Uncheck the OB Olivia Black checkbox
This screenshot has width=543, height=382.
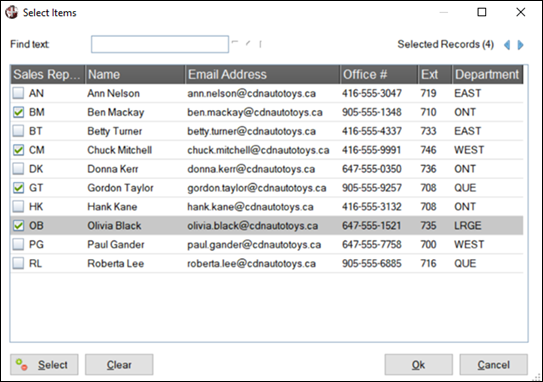pos(18,226)
